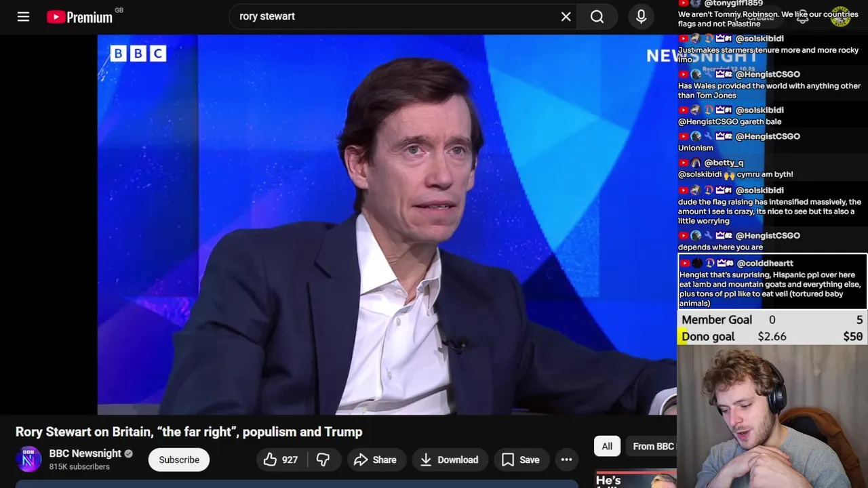Select the 'All' filter chip
Viewport: 868px width, 488px height.
click(607, 446)
